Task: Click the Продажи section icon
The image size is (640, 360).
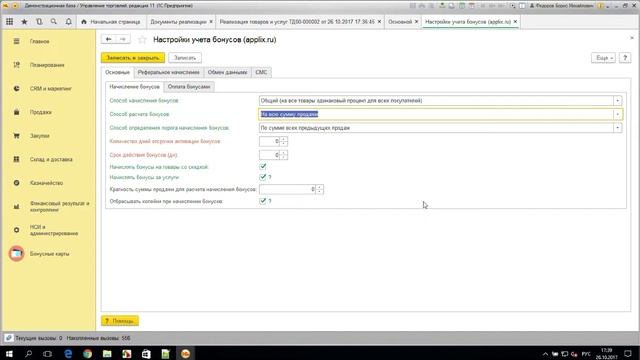Action: coord(16,112)
